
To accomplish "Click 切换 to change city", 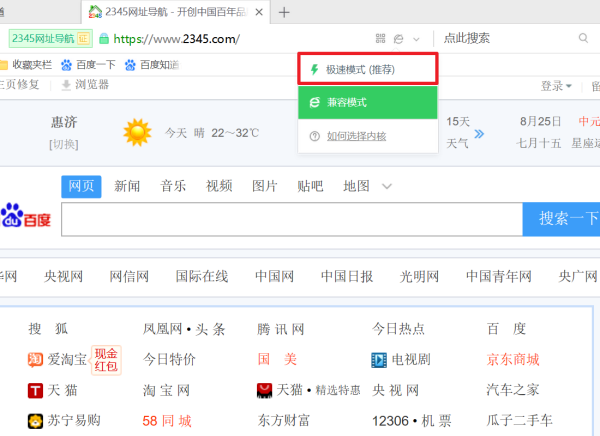I will 64,144.
